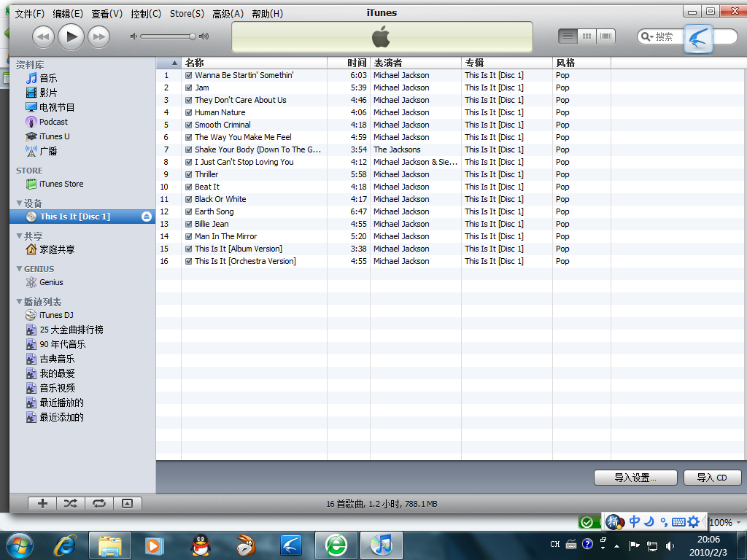The image size is (747, 560).
Task: Switch to list view
Action: click(568, 36)
